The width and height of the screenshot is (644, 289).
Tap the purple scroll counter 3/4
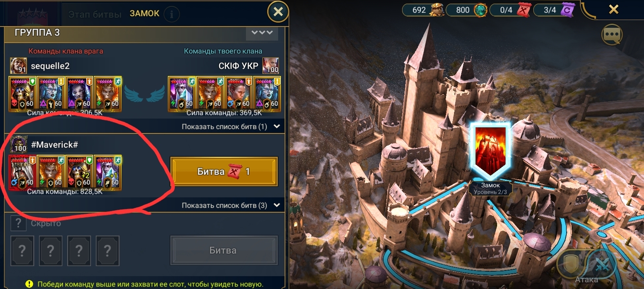point(554,10)
